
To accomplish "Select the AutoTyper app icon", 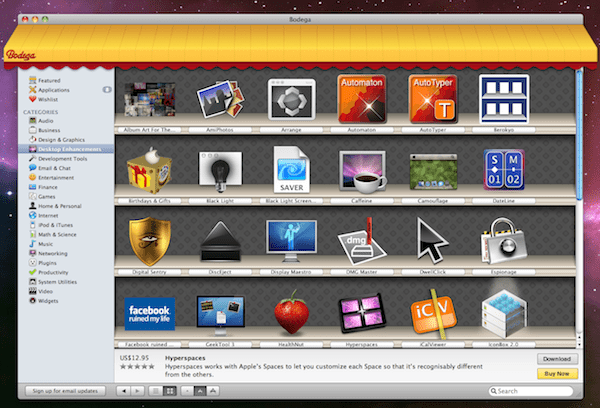I will (433, 99).
